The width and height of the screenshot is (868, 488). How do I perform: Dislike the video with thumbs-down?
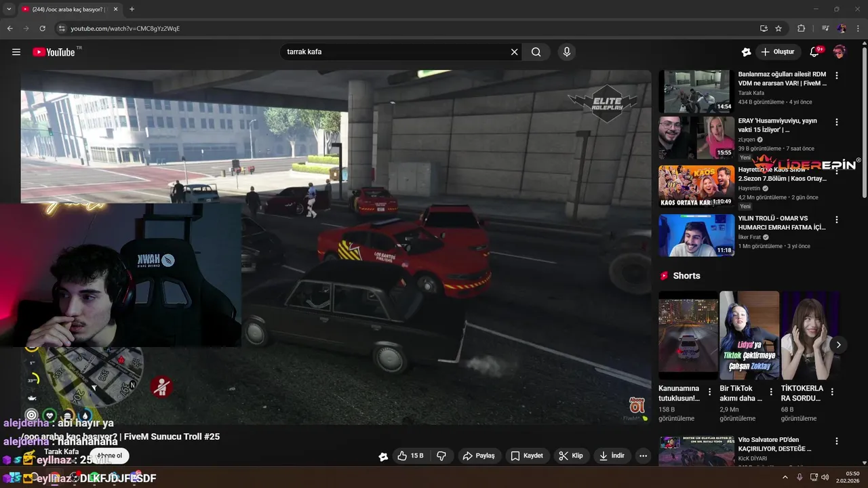coord(441,455)
